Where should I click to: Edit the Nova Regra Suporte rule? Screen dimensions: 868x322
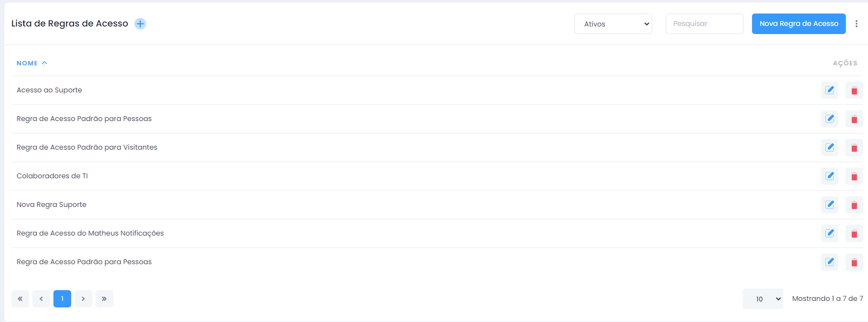point(830,205)
